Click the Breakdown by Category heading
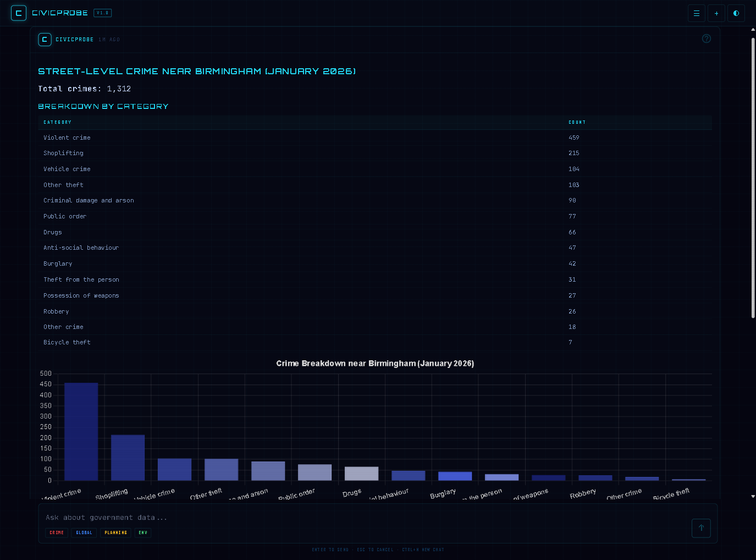The height and width of the screenshot is (560, 756). pyautogui.click(x=103, y=106)
